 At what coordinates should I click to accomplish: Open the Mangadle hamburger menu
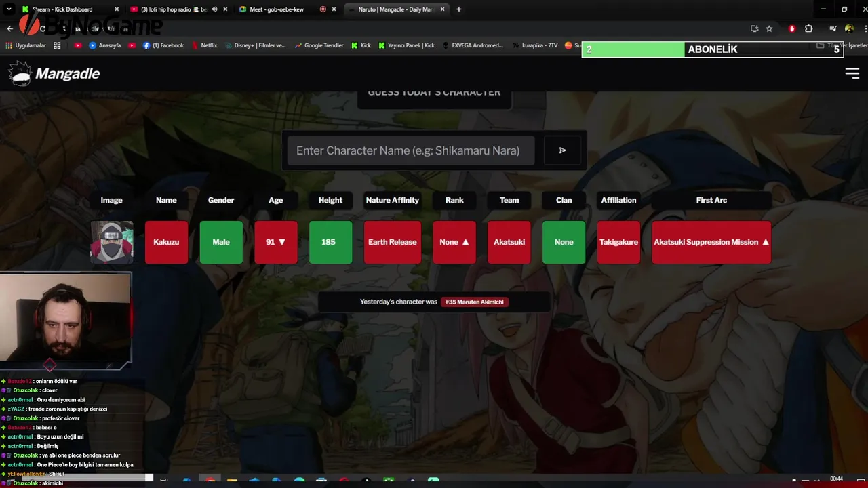tap(852, 73)
